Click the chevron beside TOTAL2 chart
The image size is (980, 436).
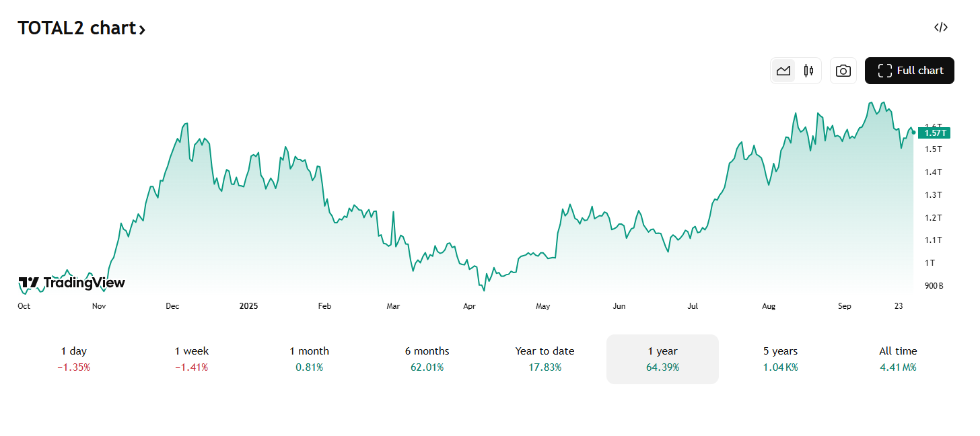(x=142, y=30)
